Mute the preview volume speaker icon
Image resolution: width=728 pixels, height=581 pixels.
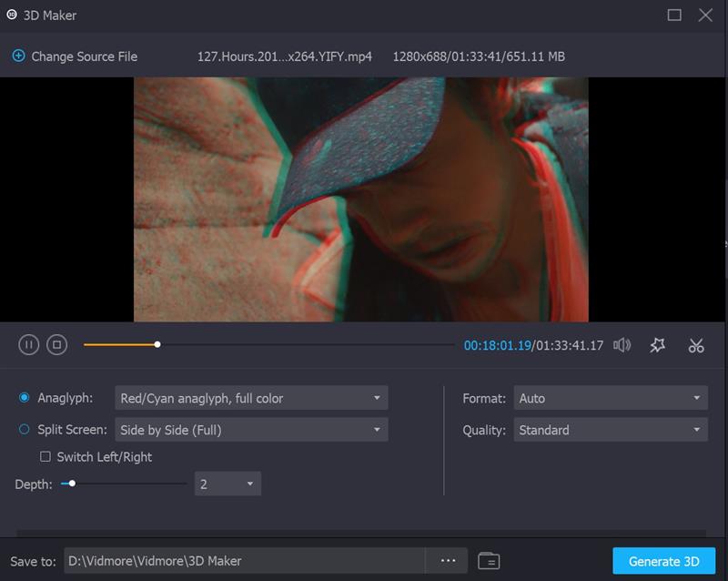(622, 345)
